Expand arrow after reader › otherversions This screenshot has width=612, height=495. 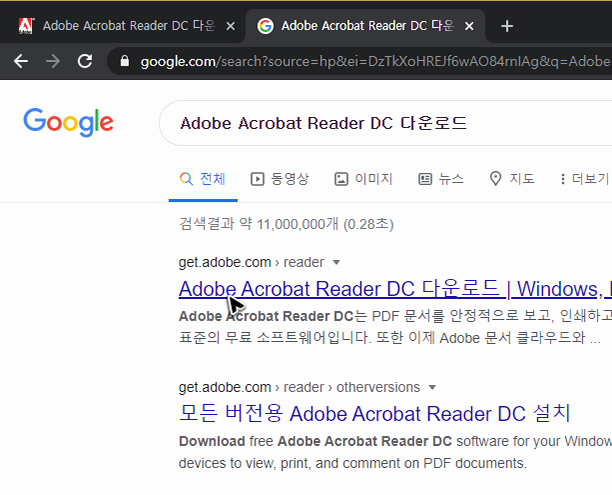432,388
